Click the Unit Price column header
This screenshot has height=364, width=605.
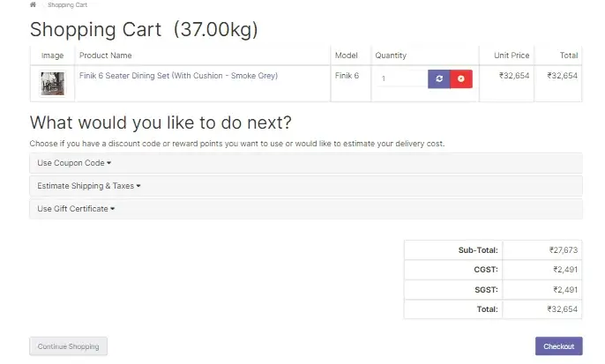512,56
